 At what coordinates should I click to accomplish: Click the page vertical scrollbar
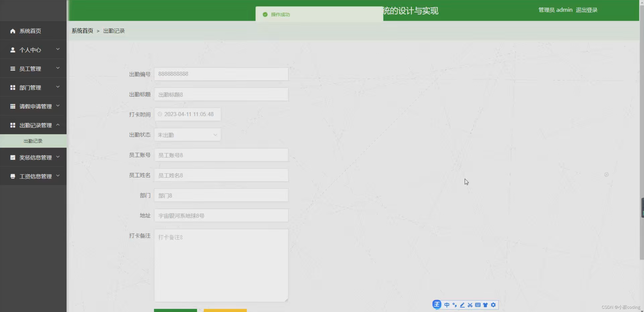[641, 126]
